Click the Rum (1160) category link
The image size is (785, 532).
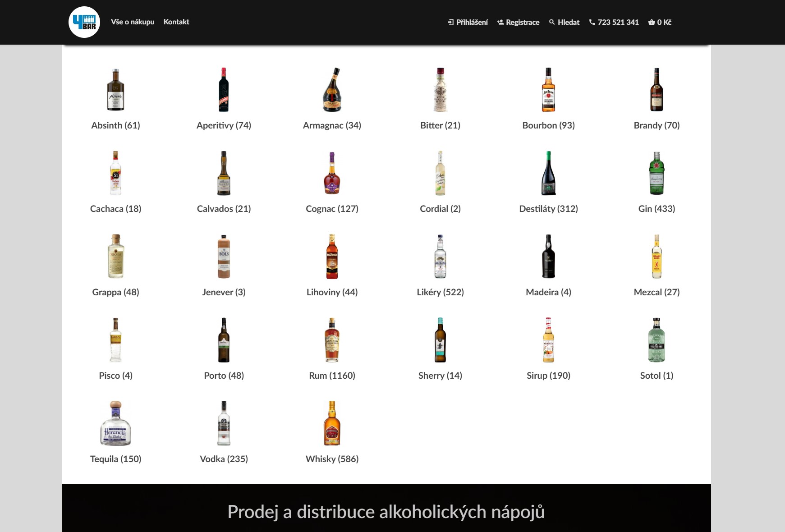tap(332, 376)
